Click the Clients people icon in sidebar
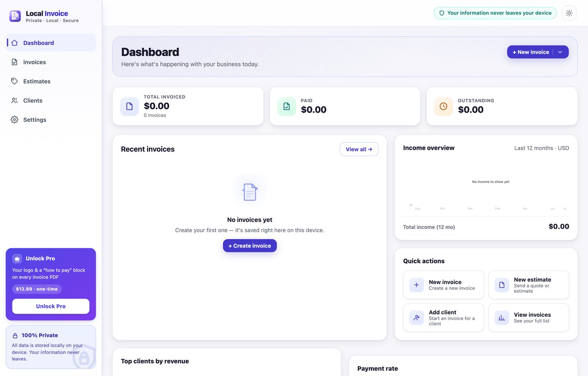588x376 pixels. point(15,101)
